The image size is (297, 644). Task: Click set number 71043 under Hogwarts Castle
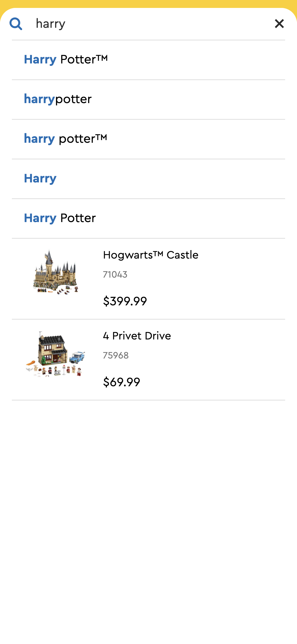click(x=115, y=274)
